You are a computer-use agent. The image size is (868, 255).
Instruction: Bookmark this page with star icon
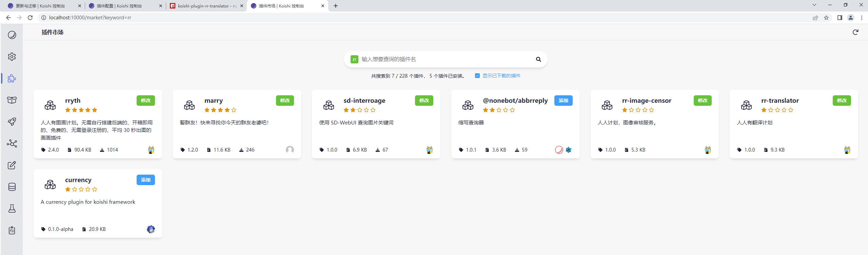(826, 18)
